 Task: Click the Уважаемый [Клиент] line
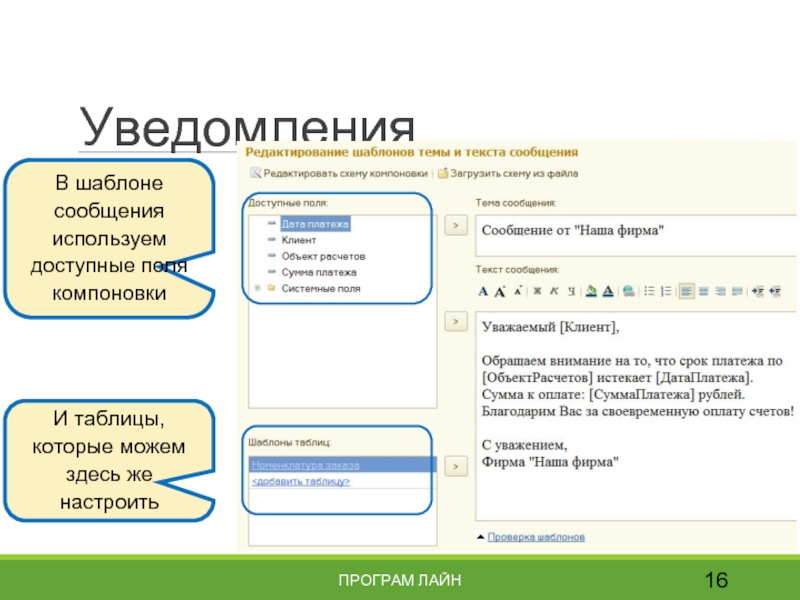coord(551,327)
